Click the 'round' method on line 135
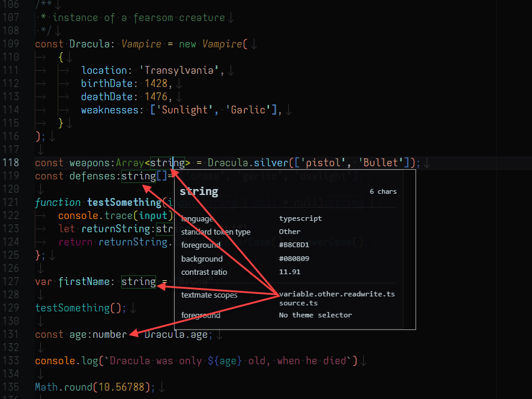Image resolution: width=532 pixels, height=399 pixels. pyautogui.click(x=78, y=387)
